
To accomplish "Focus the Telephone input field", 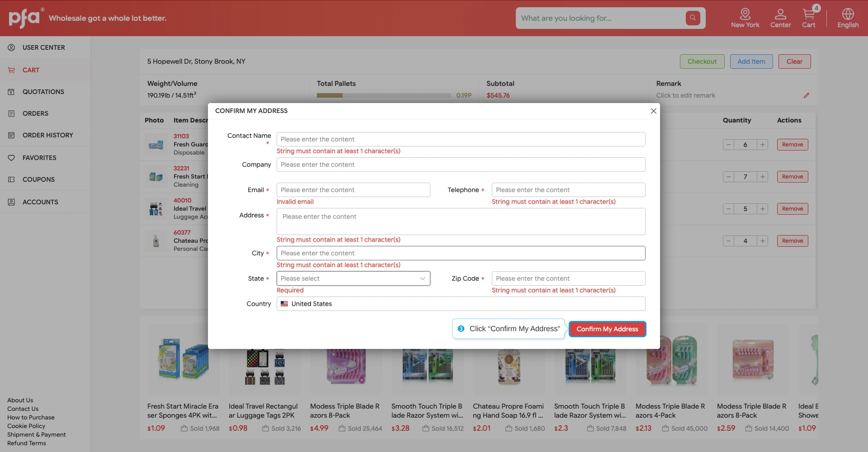I will [568, 190].
